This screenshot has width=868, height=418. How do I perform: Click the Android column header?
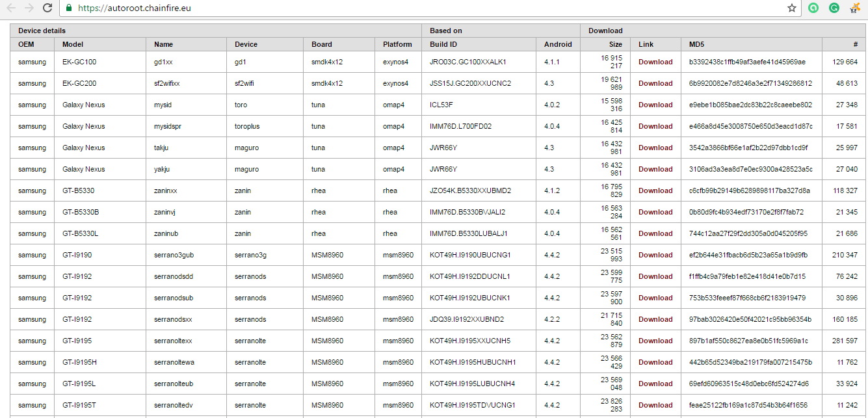click(558, 44)
